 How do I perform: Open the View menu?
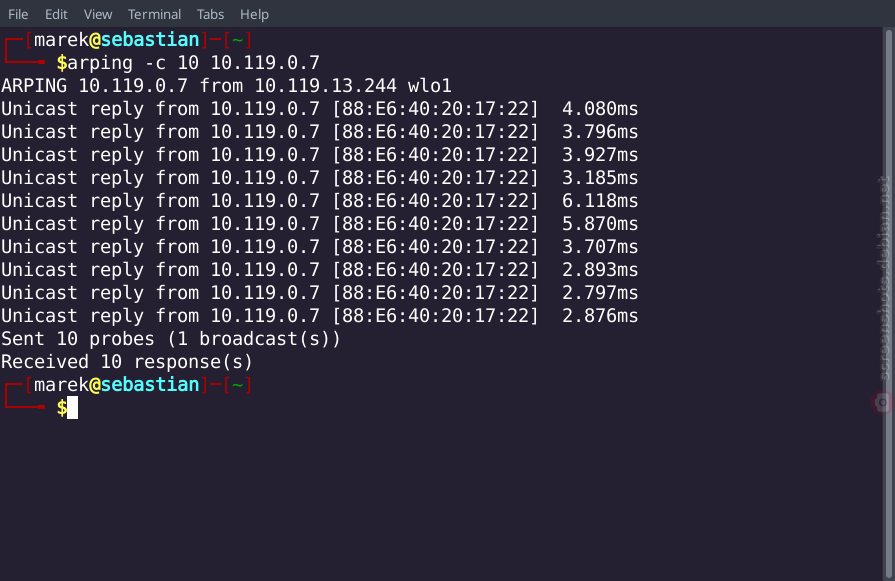tap(98, 14)
